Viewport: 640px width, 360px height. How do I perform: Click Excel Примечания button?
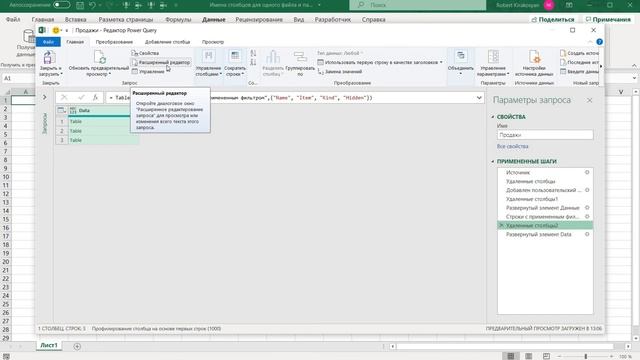tap(608, 19)
